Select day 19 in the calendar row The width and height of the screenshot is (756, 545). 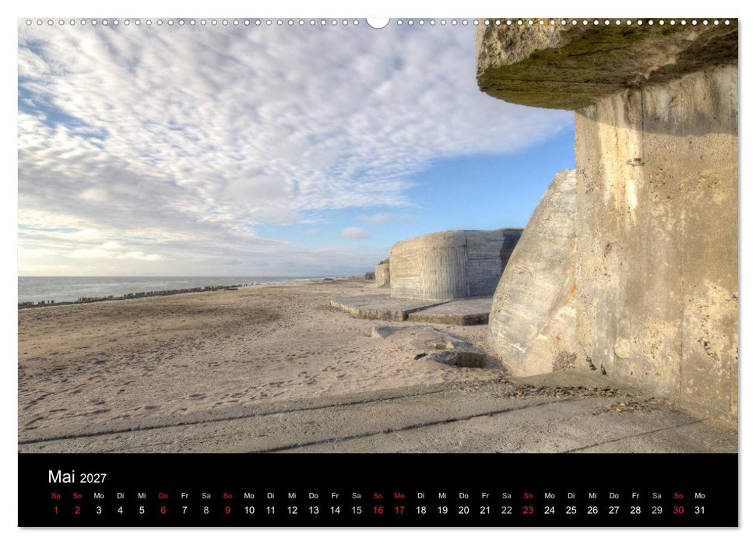(442, 510)
